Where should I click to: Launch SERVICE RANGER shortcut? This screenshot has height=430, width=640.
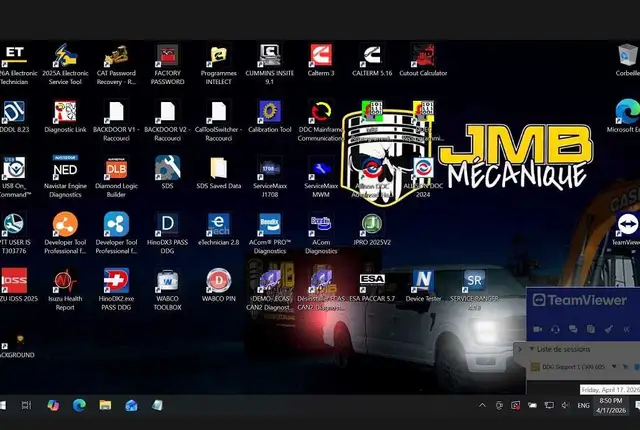474,289
